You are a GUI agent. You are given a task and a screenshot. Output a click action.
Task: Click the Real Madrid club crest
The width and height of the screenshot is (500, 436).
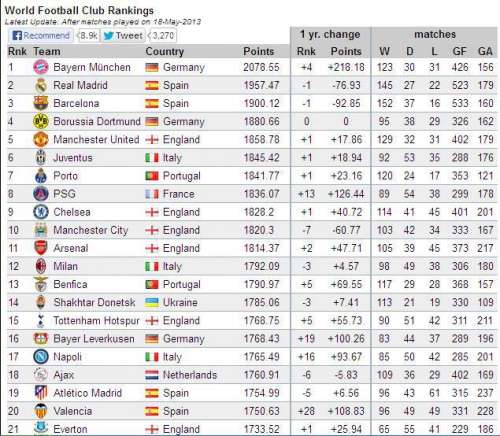pyautogui.click(x=41, y=85)
